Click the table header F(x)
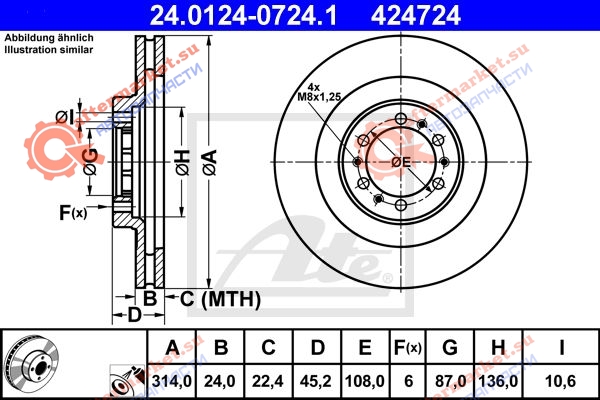Viewport: 600px width, 400px height. [x=408, y=348]
